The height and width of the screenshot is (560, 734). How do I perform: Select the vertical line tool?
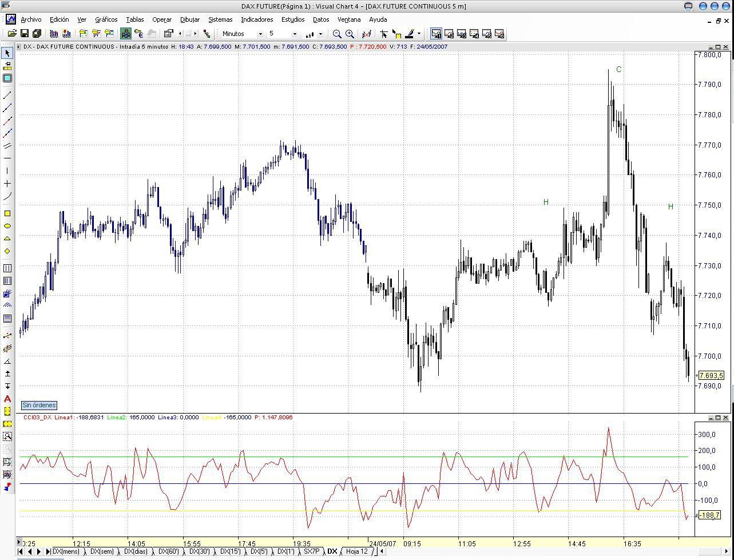click(7, 171)
